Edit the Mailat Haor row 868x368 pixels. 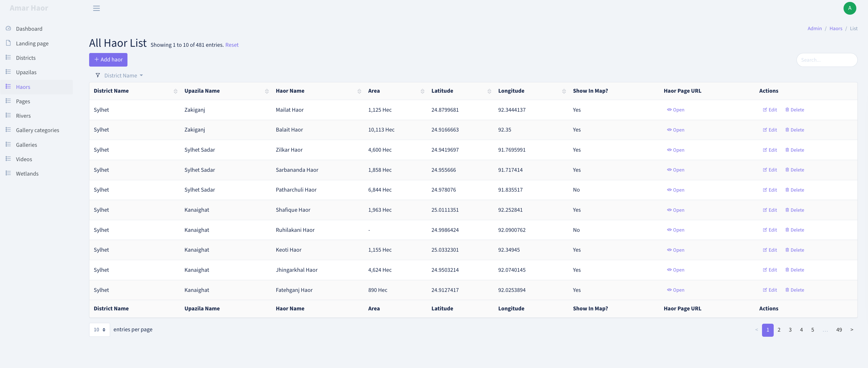(x=770, y=110)
